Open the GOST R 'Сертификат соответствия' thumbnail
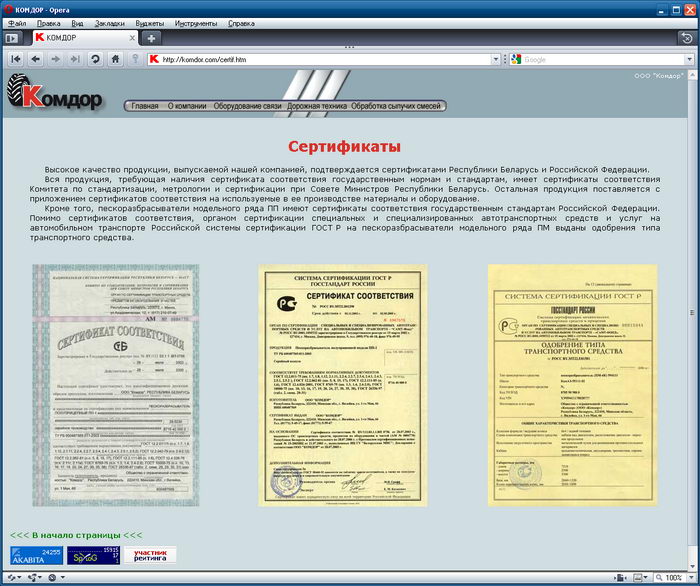Viewport: 700px width, 586px height. (x=343, y=385)
